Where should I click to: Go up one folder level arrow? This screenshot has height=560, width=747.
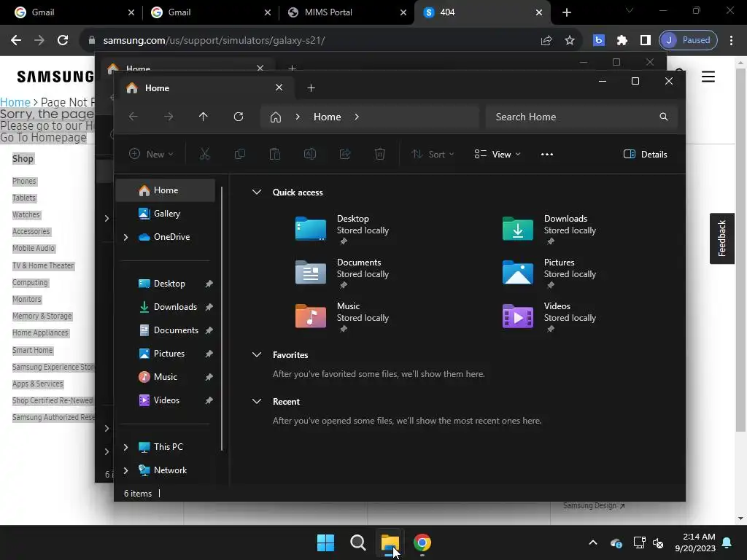204,117
